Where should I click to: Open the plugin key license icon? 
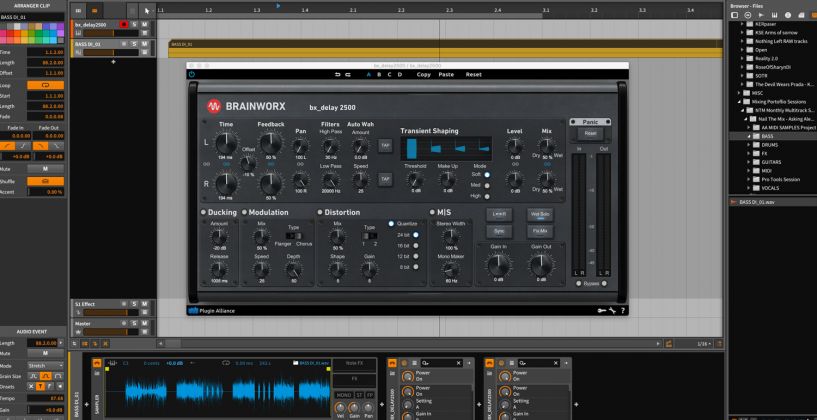tap(602, 311)
